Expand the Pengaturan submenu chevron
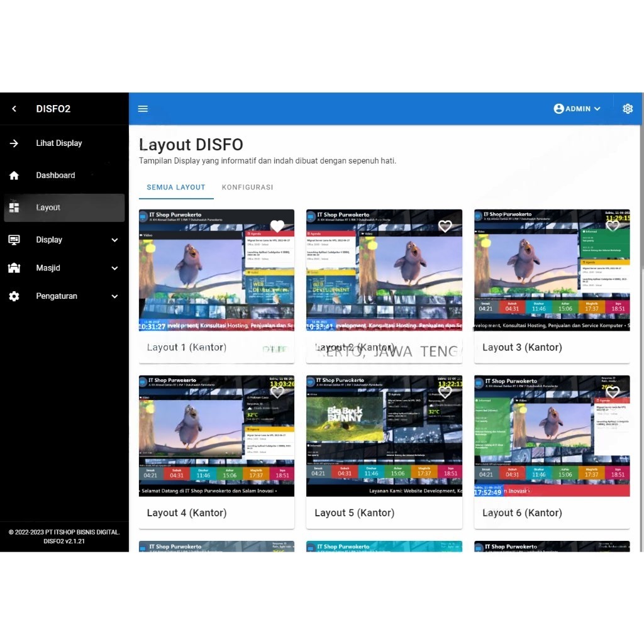The width and height of the screenshot is (644, 644). point(114,297)
